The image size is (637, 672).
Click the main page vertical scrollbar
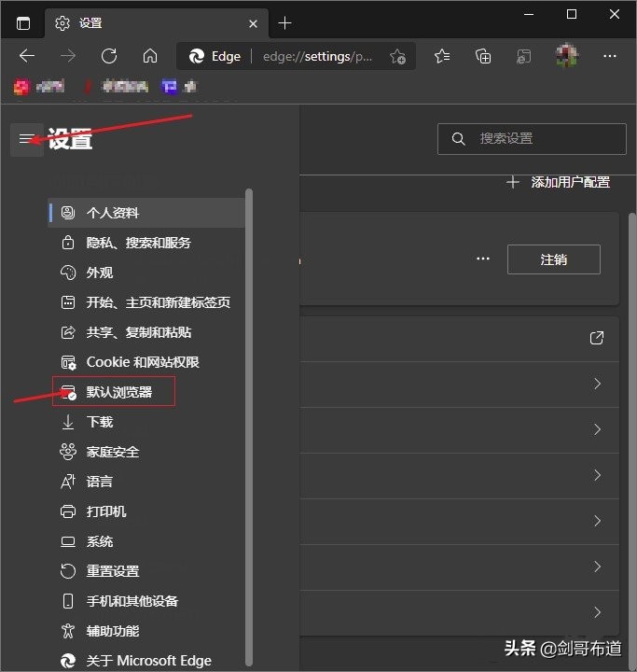pyautogui.click(x=631, y=441)
